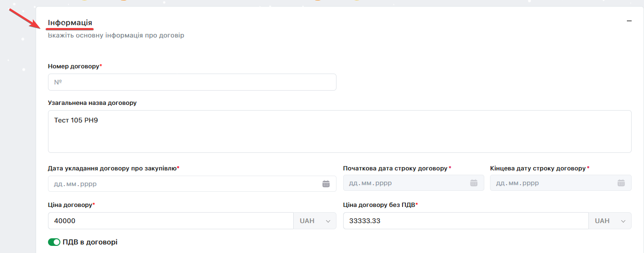The image size is (644, 253).
Task: Click the Узагальнена назва договору label
Action: [92, 103]
